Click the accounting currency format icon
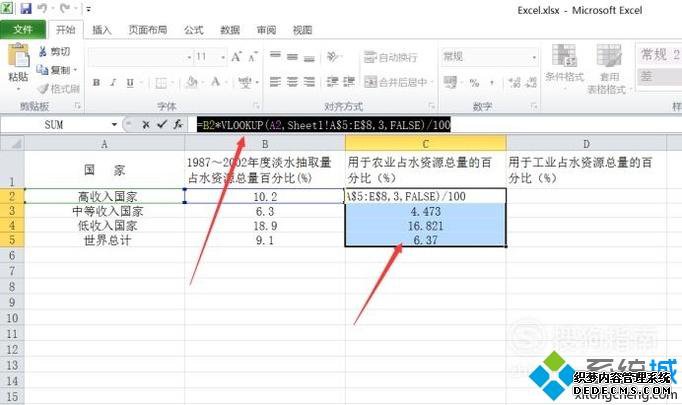Image resolution: width=682 pixels, height=405 pixels. point(451,82)
